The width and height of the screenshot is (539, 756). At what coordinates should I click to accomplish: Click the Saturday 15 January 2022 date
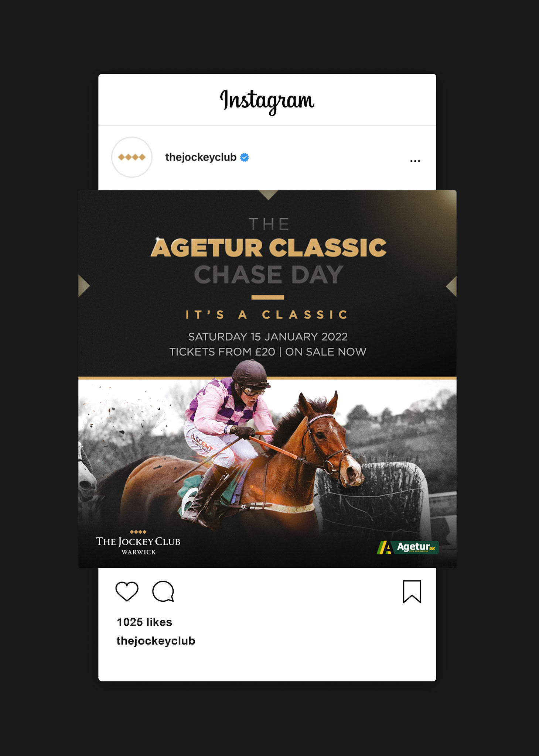[268, 337]
